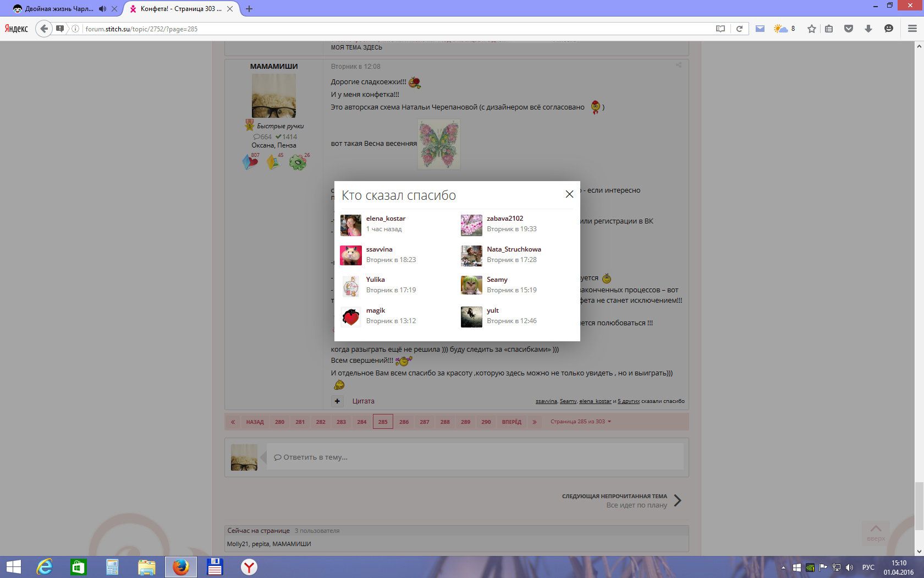Go to page 286 in pagination
Image resolution: width=924 pixels, height=578 pixels.
404,422
